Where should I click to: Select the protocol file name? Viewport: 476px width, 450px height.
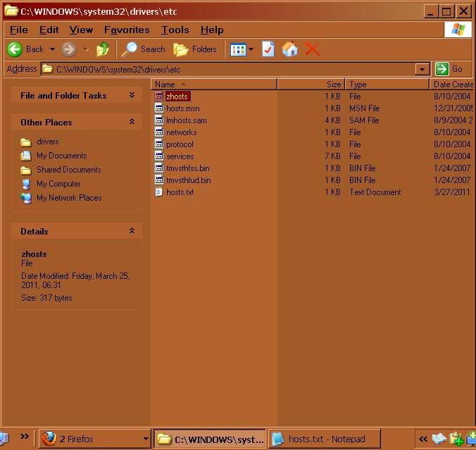pos(180,144)
